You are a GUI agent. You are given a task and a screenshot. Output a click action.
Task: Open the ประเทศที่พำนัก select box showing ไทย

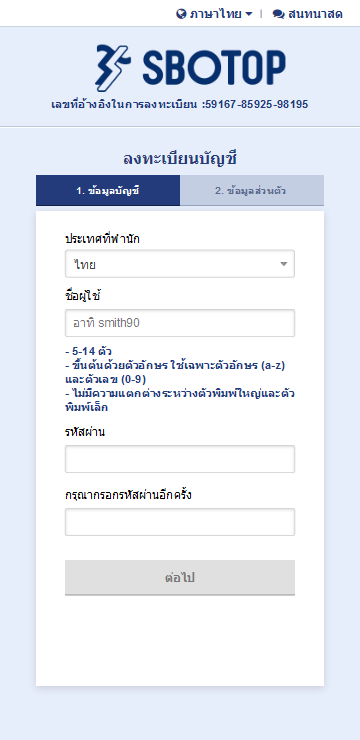pyautogui.click(x=180, y=264)
